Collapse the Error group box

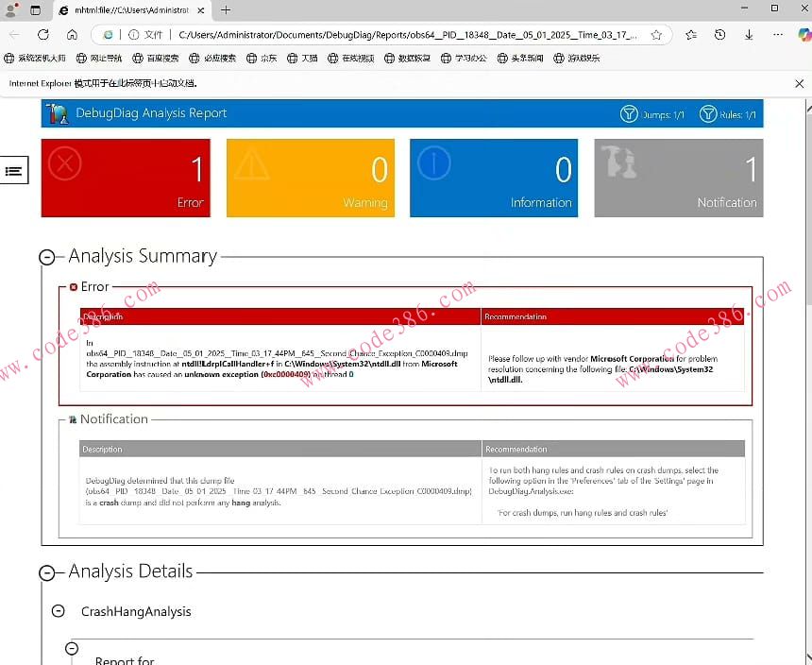coord(74,287)
